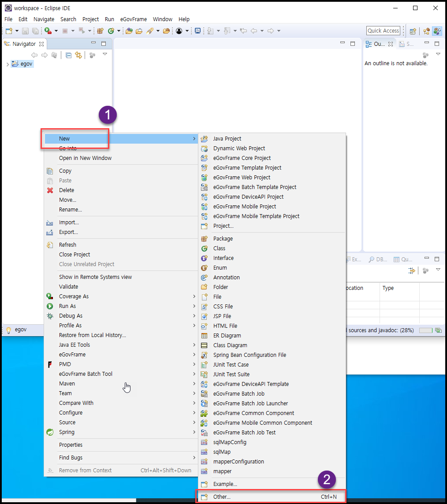Click the New Java Class toolbar icon

click(111, 31)
